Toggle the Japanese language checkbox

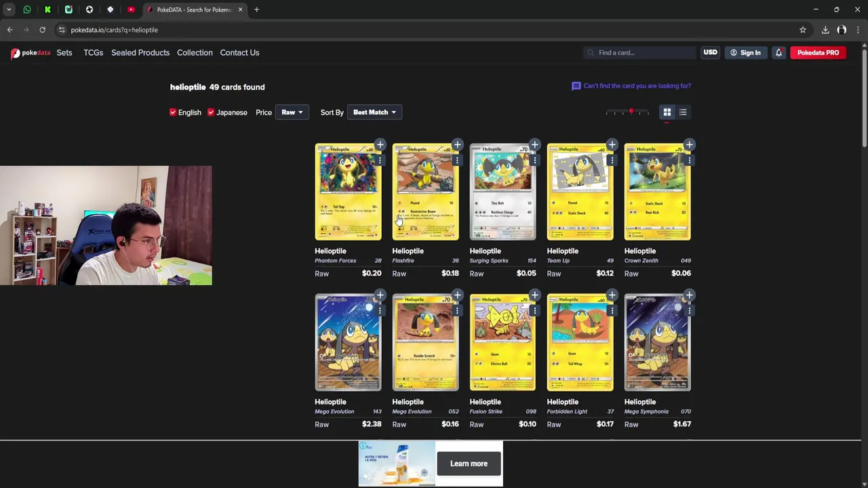[211, 113]
